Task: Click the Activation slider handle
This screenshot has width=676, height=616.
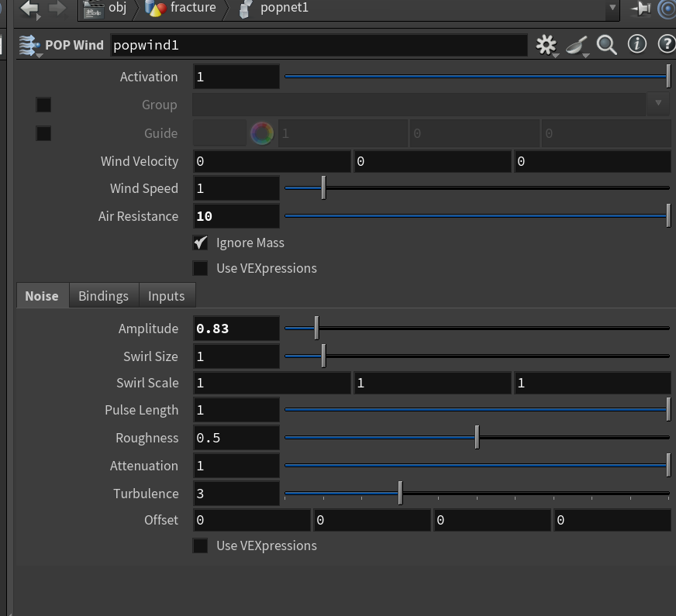Action: (x=668, y=76)
